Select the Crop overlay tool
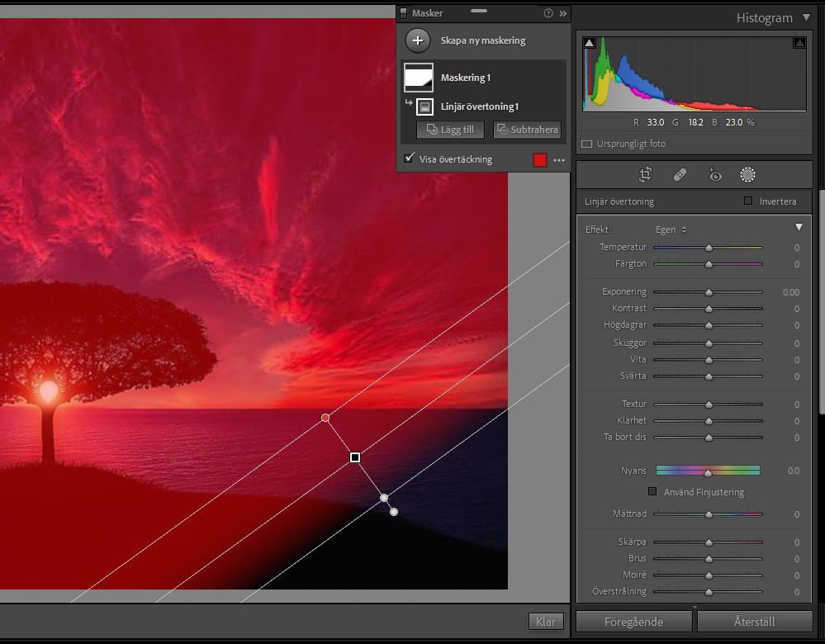This screenshot has width=825, height=644. pyautogui.click(x=646, y=175)
